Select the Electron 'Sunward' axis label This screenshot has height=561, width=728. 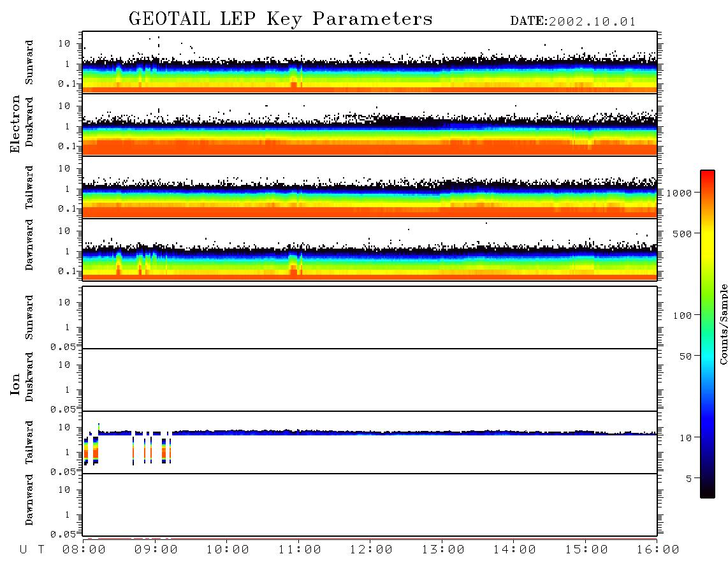(x=29, y=62)
